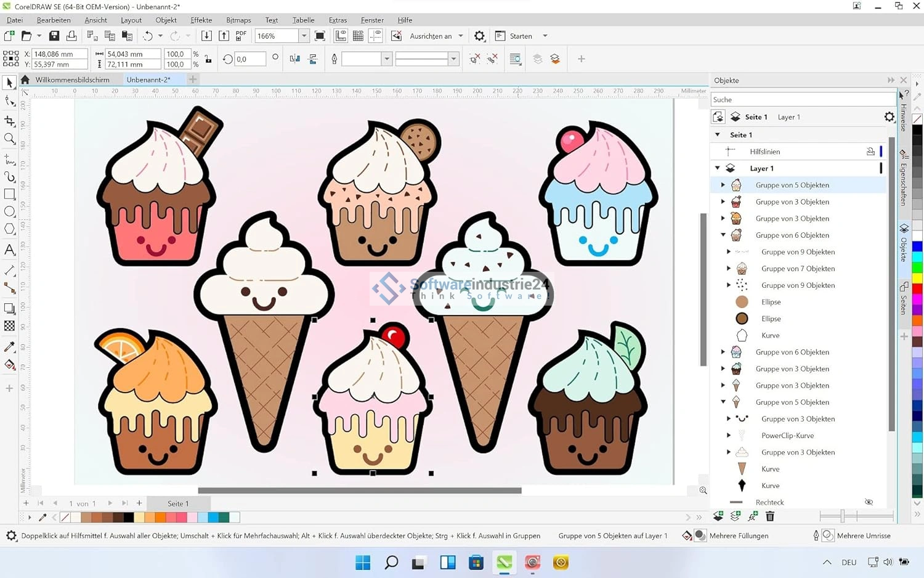Activate the Text tool

tap(9, 250)
